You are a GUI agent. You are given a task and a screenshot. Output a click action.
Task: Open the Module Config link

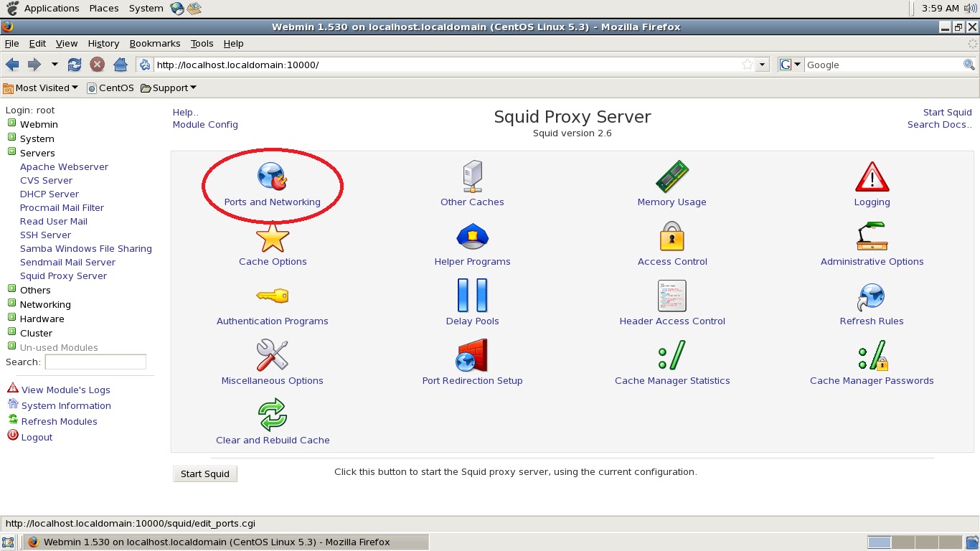[x=205, y=124]
